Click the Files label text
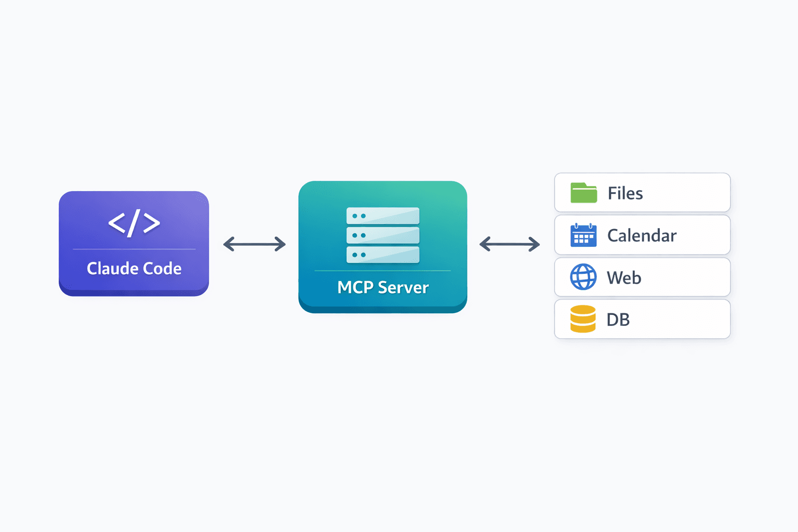This screenshot has width=798, height=532. pyautogui.click(x=625, y=193)
